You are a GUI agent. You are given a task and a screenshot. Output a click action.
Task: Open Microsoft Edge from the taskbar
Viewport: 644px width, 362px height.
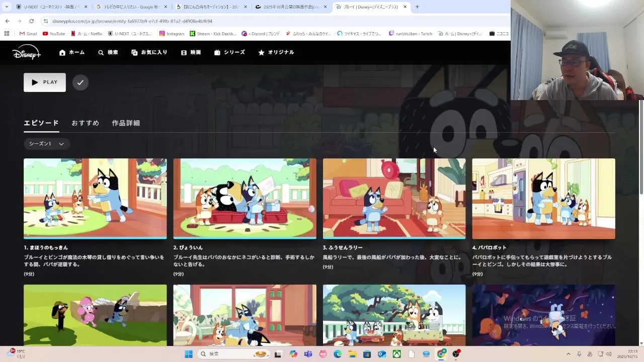tap(338, 354)
